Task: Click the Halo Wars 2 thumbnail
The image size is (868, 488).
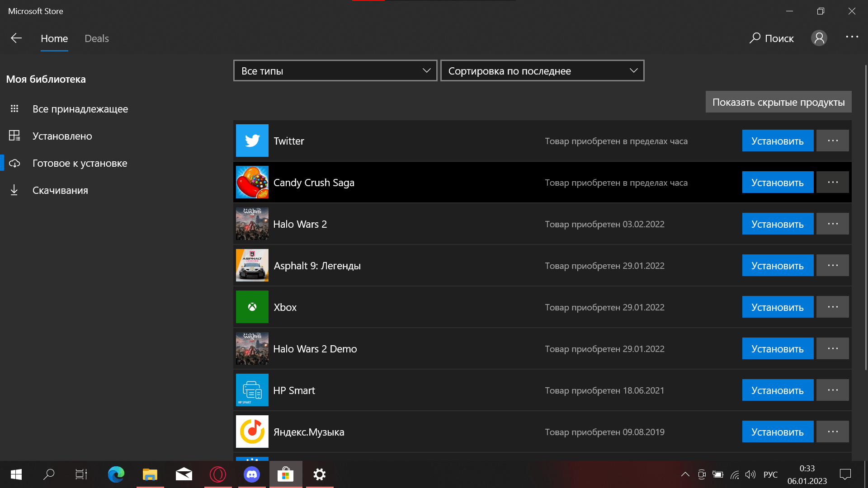Action: (x=252, y=224)
